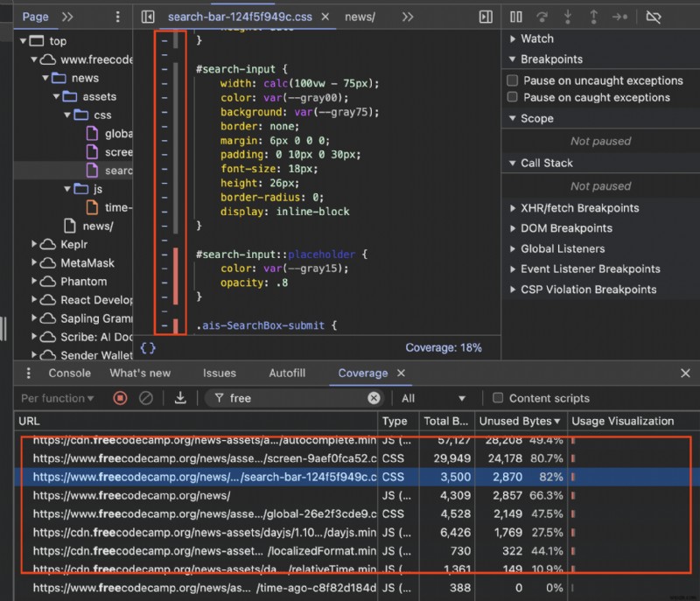
Task: Collapse the top frame tree node
Action: (x=24, y=41)
